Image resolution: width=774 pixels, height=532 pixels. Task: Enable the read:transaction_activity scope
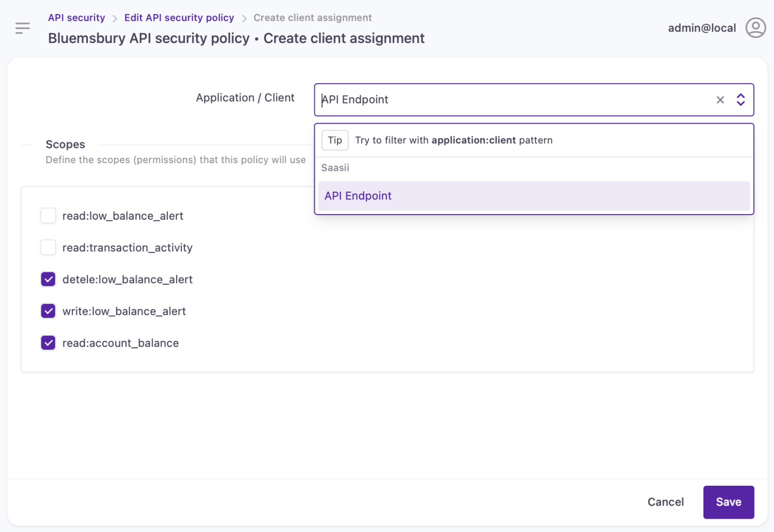[x=48, y=247]
